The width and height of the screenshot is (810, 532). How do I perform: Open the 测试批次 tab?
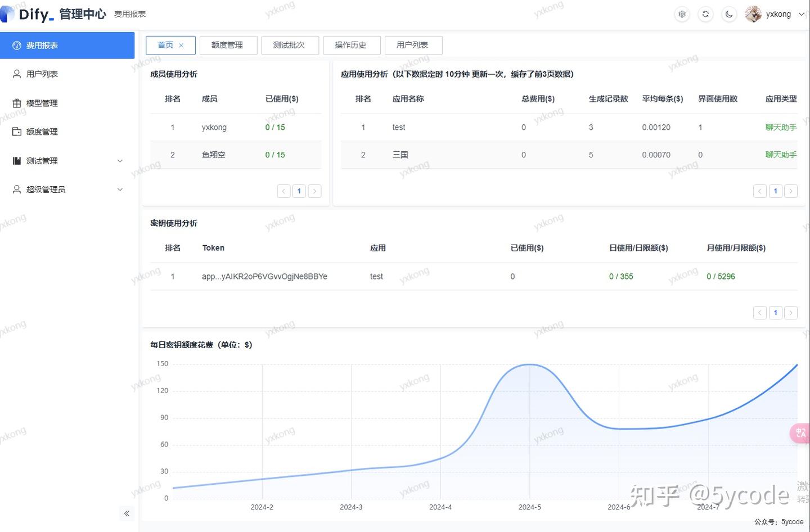(x=290, y=45)
